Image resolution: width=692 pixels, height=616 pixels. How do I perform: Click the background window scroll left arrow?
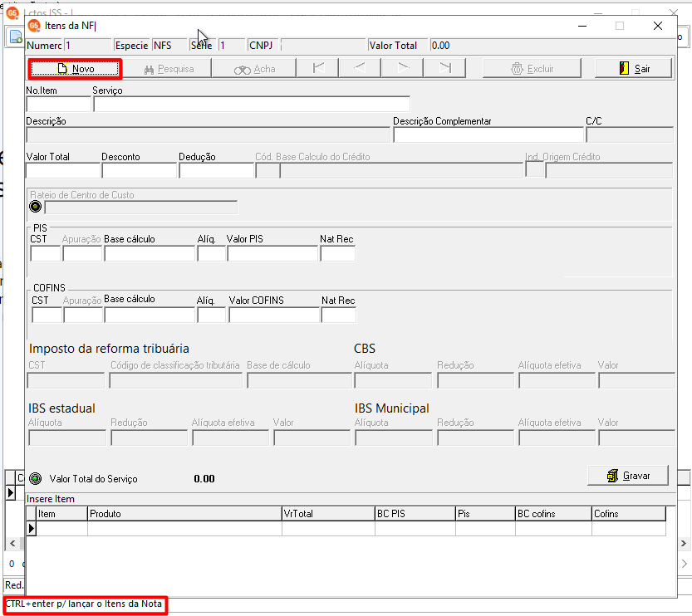click(x=12, y=543)
